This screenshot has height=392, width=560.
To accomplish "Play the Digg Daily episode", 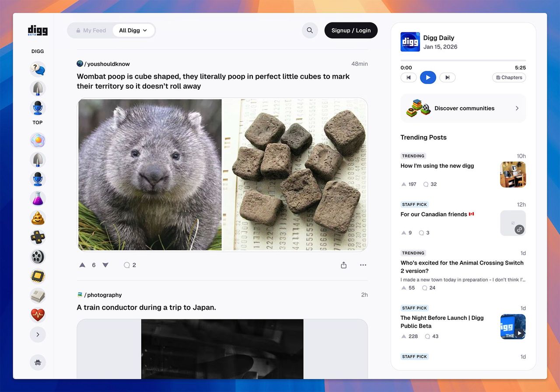I will point(428,77).
